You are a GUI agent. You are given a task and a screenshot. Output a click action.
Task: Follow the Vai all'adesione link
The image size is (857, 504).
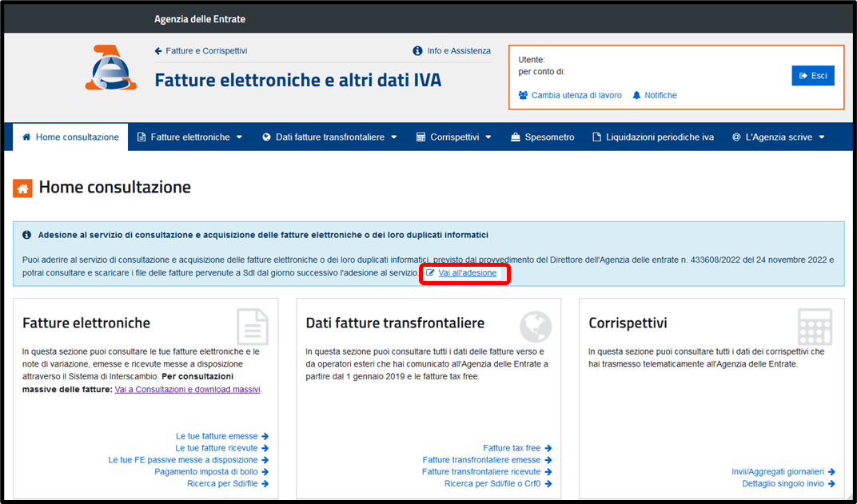click(x=467, y=273)
